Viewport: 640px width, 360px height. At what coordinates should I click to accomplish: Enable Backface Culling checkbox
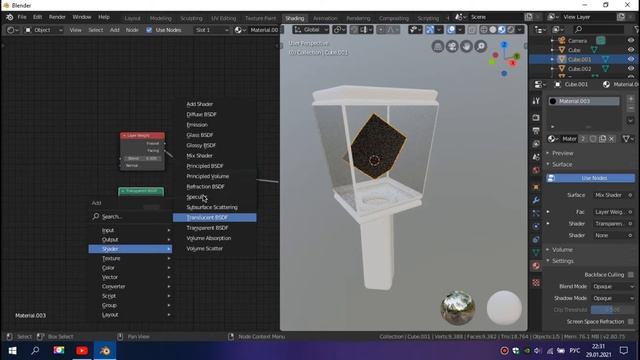(631, 275)
